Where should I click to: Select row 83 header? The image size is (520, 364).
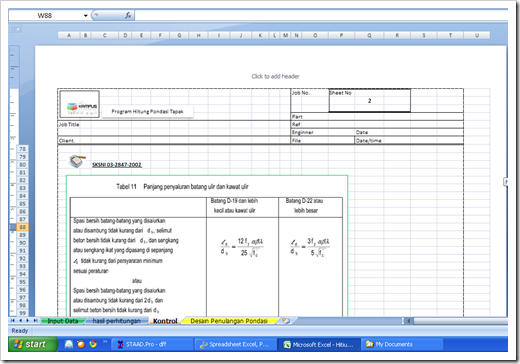(22, 188)
